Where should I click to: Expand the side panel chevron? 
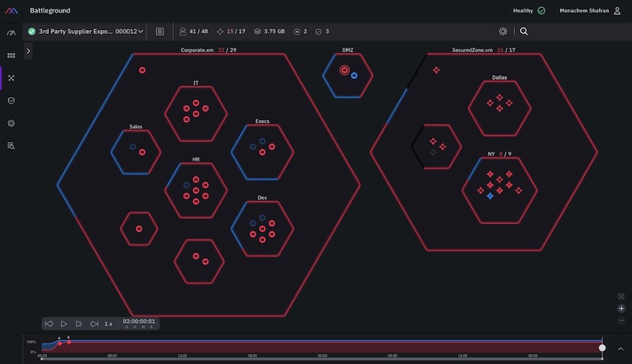[x=28, y=51]
